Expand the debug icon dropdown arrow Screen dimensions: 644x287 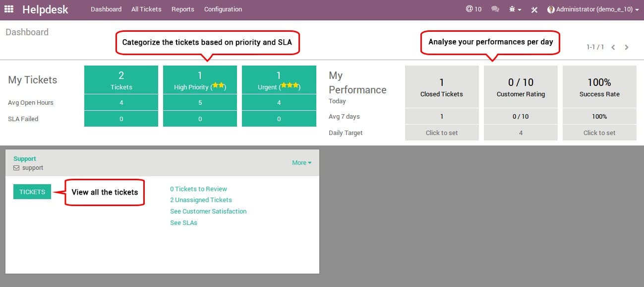[520, 9]
